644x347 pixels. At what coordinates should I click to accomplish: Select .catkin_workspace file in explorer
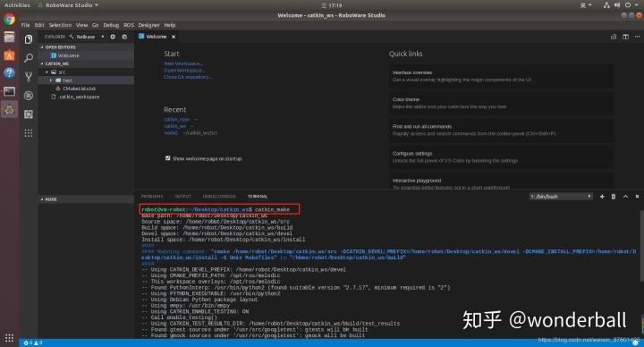point(79,97)
